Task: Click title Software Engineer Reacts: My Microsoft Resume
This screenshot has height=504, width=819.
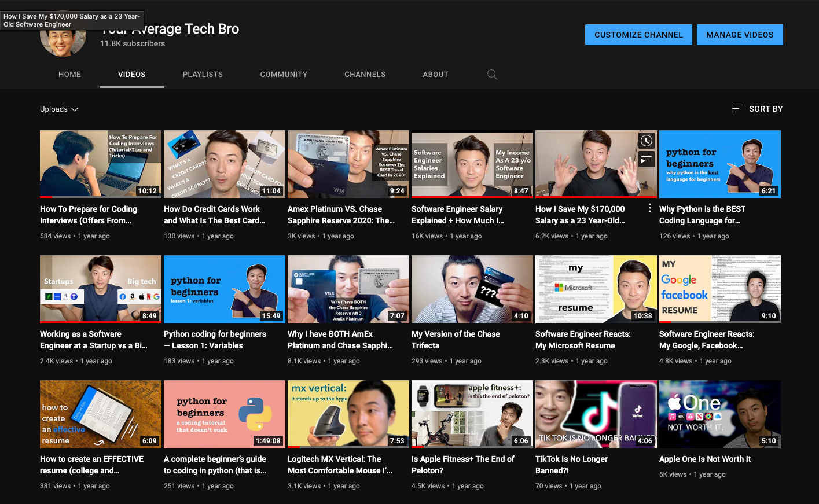Action: 583,340
